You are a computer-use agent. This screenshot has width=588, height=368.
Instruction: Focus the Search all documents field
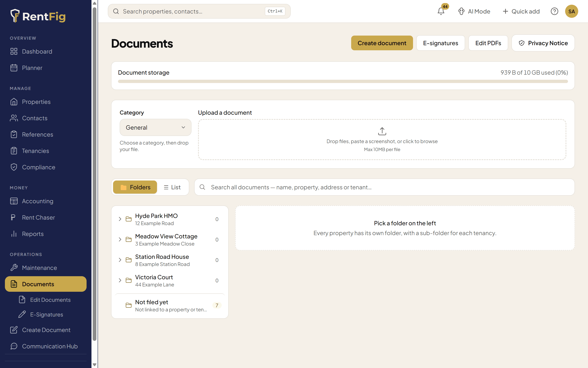coord(384,187)
